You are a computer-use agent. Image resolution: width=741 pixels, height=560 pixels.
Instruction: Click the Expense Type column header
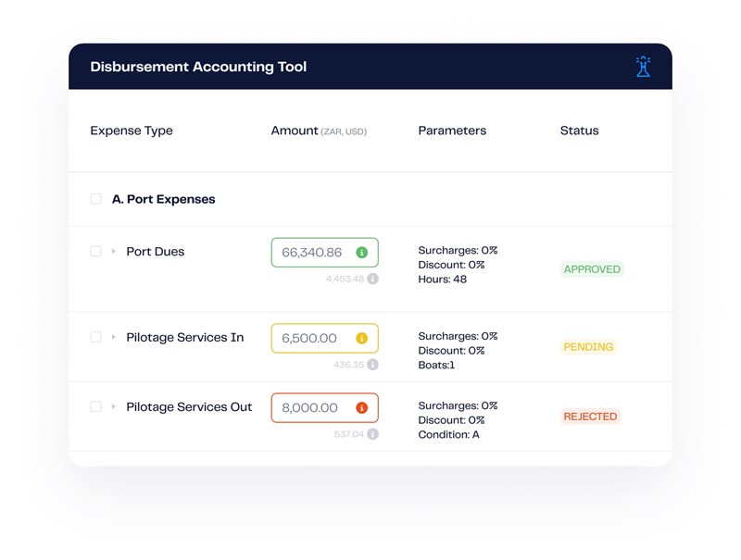pyautogui.click(x=132, y=131)
